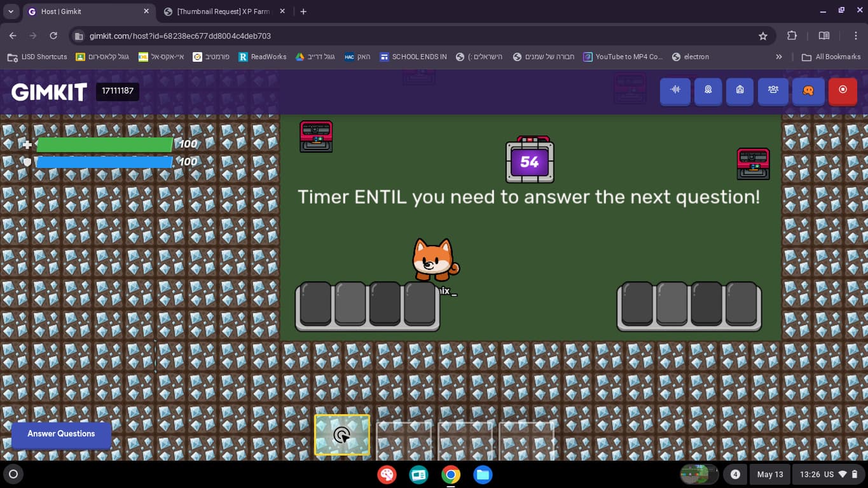Open the backpack icon in Gimkit header
The width and height of the screenshot is (868, 488).
click(x=740, y=91)
